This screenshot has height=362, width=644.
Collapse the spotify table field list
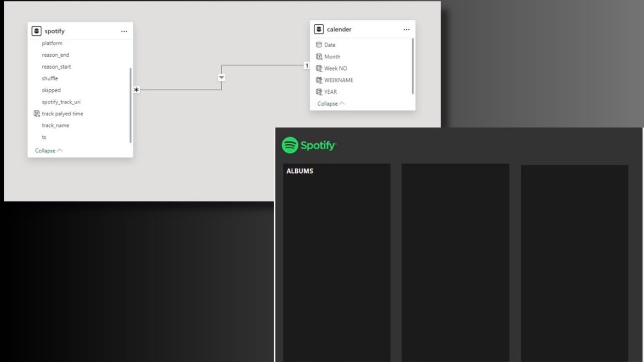[49, 151]
